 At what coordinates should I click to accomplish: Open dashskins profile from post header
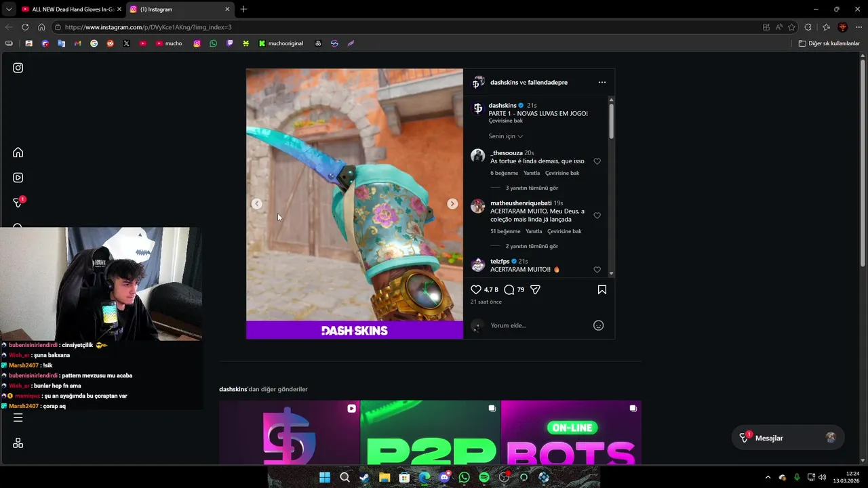click(504, 82)
